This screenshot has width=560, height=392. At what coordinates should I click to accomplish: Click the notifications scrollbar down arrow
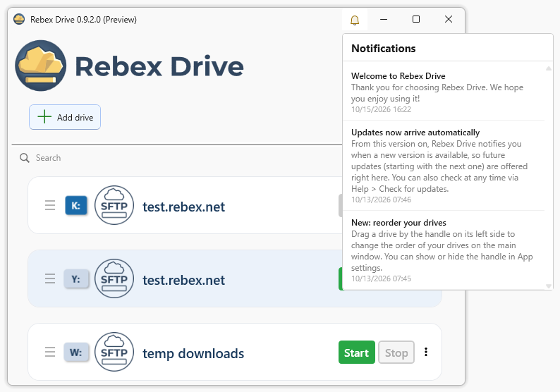tap(549, 286)
